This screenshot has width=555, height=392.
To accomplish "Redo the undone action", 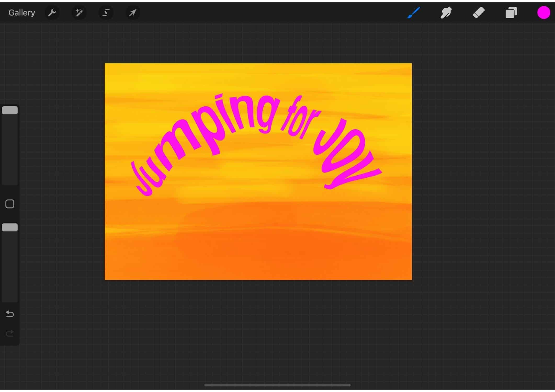I will tap(10, 333).
